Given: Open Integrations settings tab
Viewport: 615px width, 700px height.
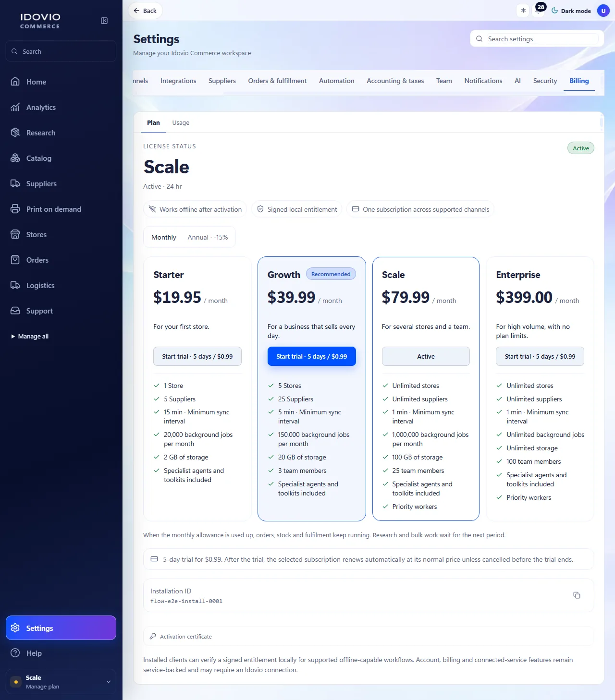Looking at the screenshot, I should [x=178, y=81].
